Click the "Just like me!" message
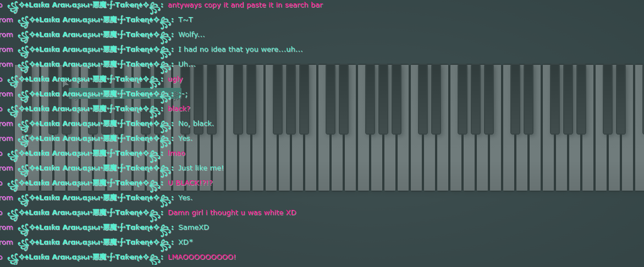 coord(201,168)
